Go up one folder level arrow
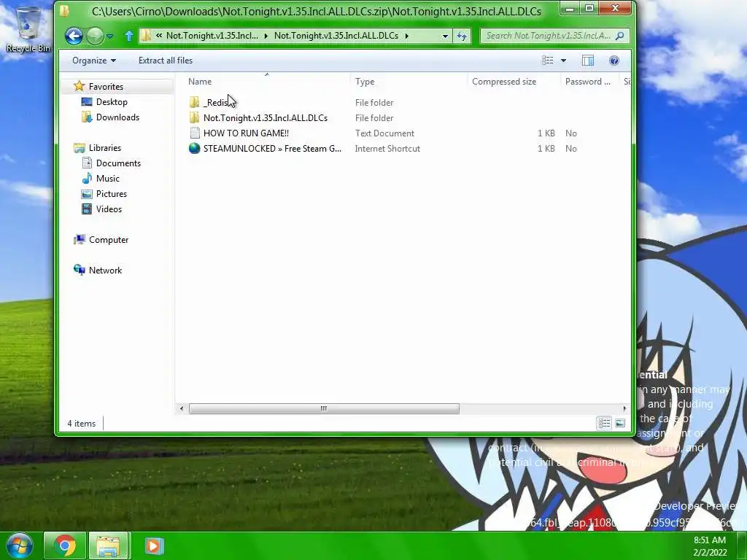 click(128, 36)
